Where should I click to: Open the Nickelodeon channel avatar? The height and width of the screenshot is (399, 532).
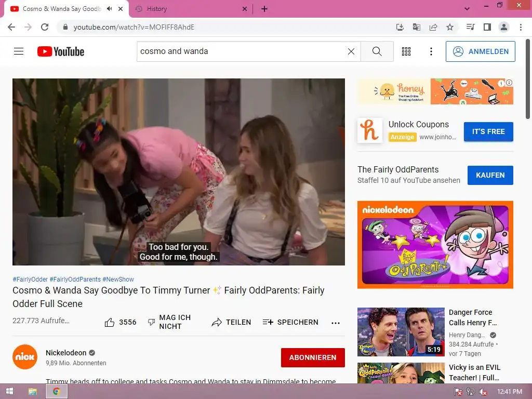coord(25,357)
